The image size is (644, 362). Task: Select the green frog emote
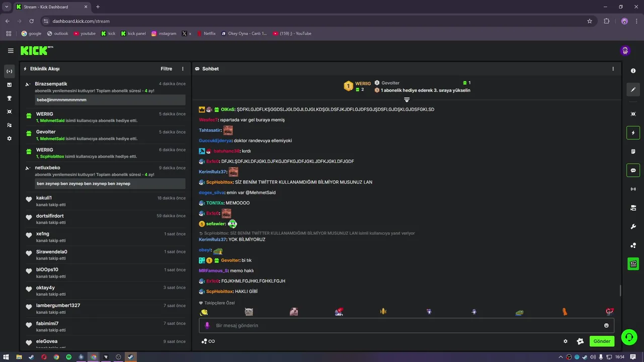tap(520, 312)
